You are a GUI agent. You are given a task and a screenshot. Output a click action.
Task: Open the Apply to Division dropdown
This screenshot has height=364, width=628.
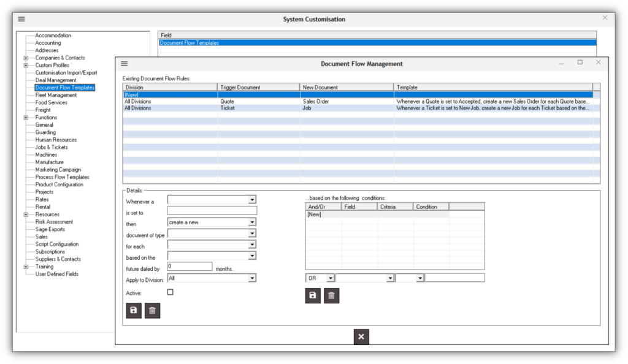252,278
